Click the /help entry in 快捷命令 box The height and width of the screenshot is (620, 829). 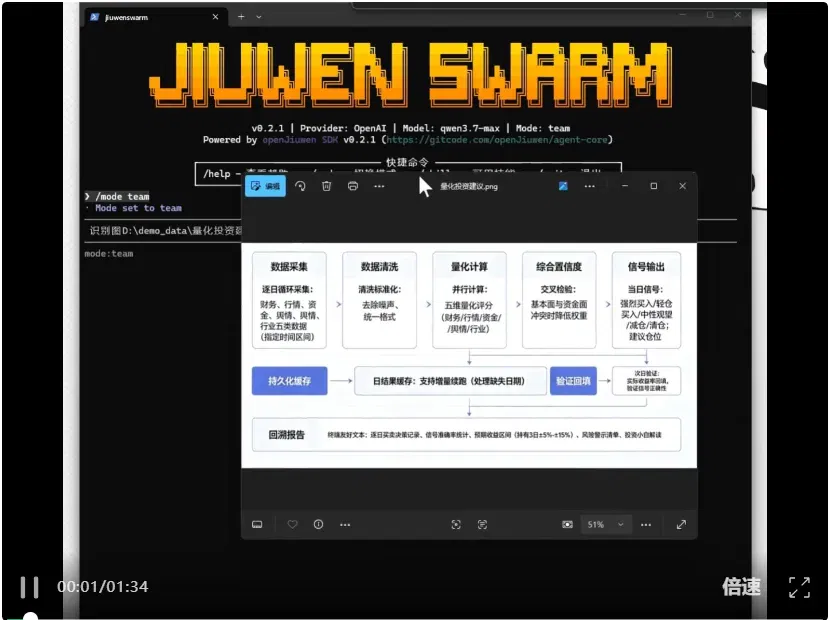point(217,173)
